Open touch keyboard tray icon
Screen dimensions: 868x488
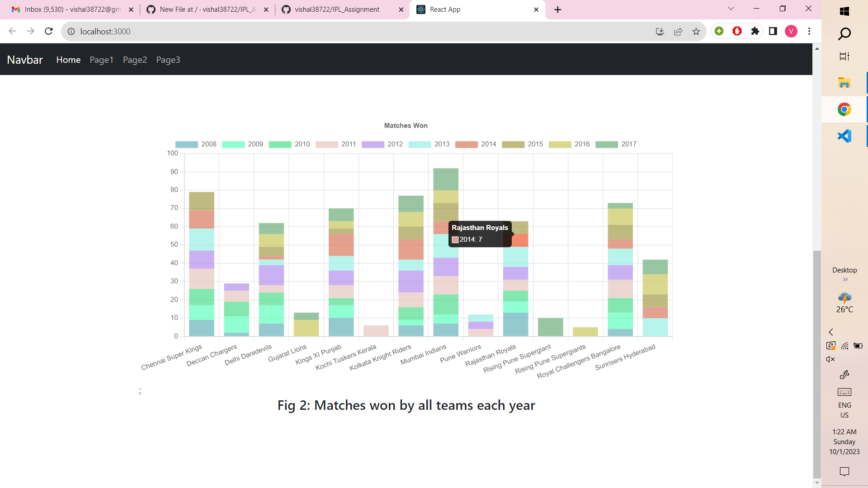click(x=844, y=392)
